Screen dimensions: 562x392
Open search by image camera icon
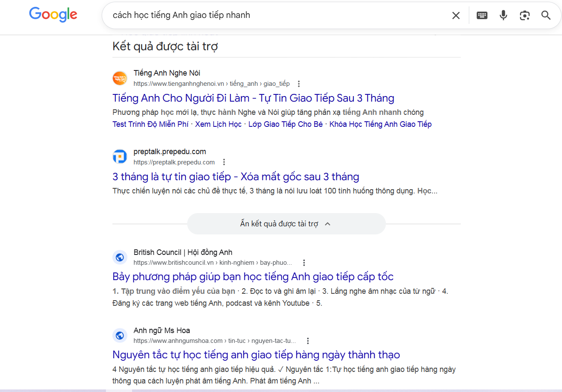(524, 15)
